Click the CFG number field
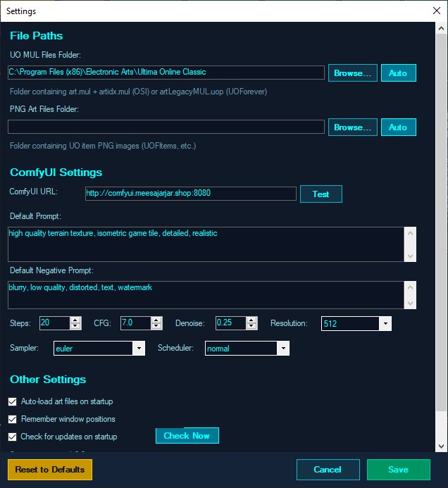The width and height of the screenshot is (448, 488). (136, 323)
